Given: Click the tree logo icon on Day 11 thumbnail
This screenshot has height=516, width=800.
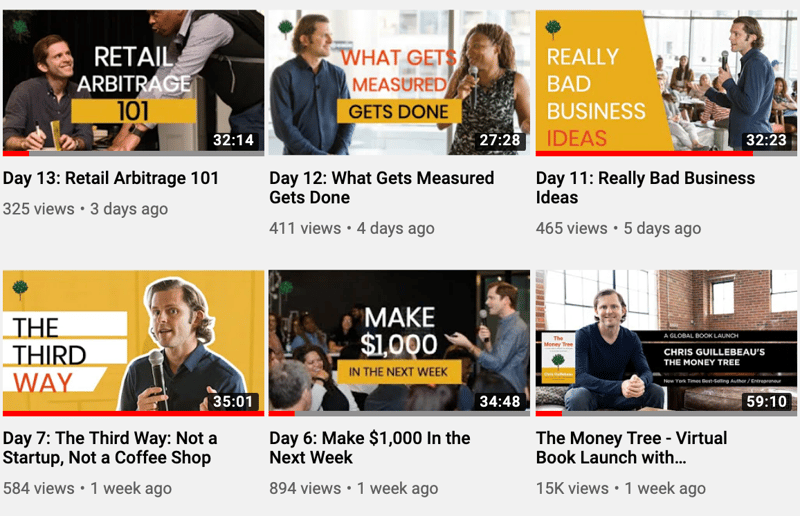Looking at the screenshot, I should click(x=553, y=29).
